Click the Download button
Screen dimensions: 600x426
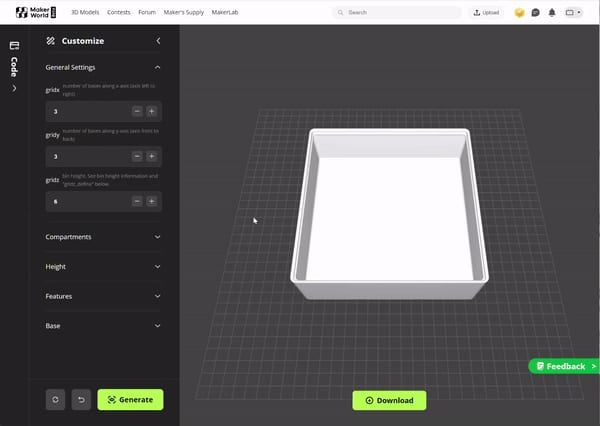pos(389,400)
